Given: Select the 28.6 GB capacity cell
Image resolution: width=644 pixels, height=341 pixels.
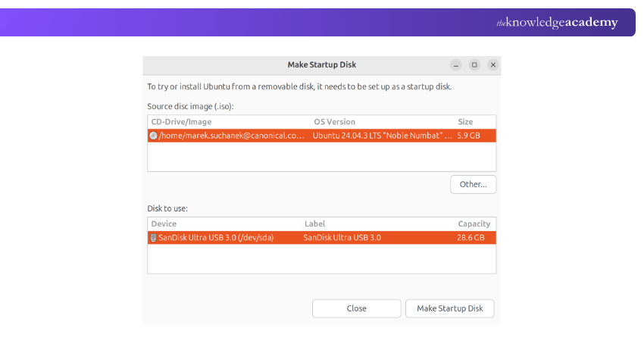Looking at the screenshot, I should (470, 237).
